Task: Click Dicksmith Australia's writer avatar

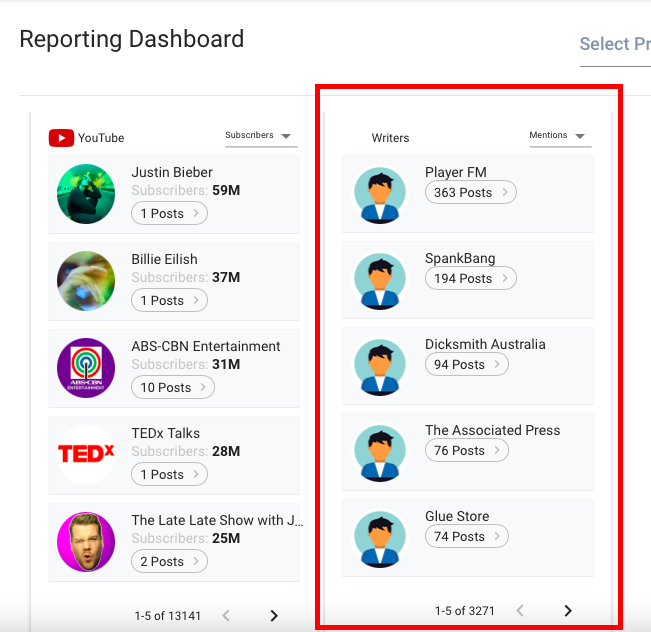Action: [x=380, y=366]
